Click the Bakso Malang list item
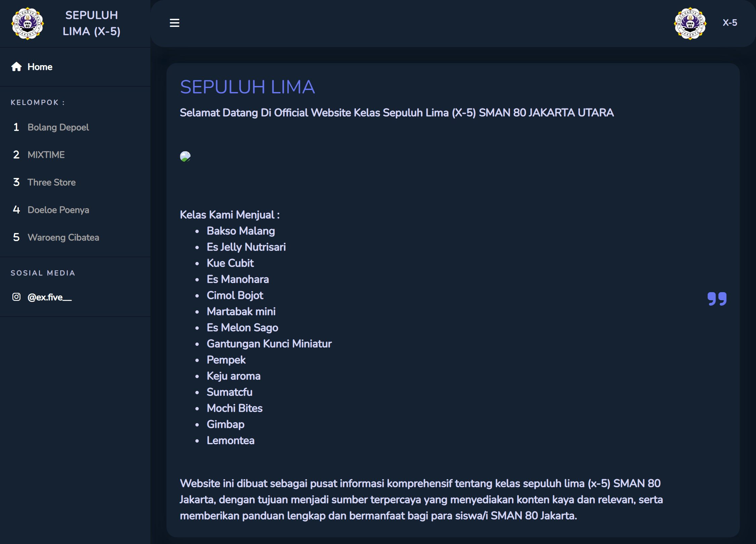The height and width of the screenshot is (544, 756). pos(241,231)
